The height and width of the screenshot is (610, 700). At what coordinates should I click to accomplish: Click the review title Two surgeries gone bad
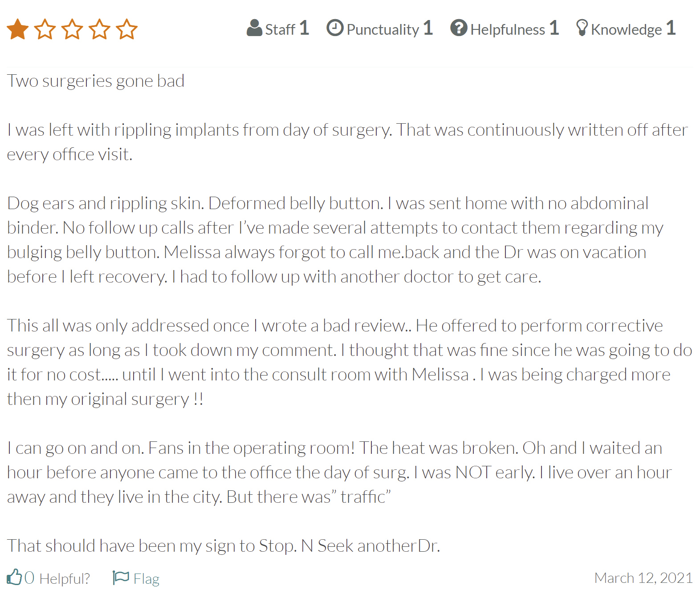96,81
